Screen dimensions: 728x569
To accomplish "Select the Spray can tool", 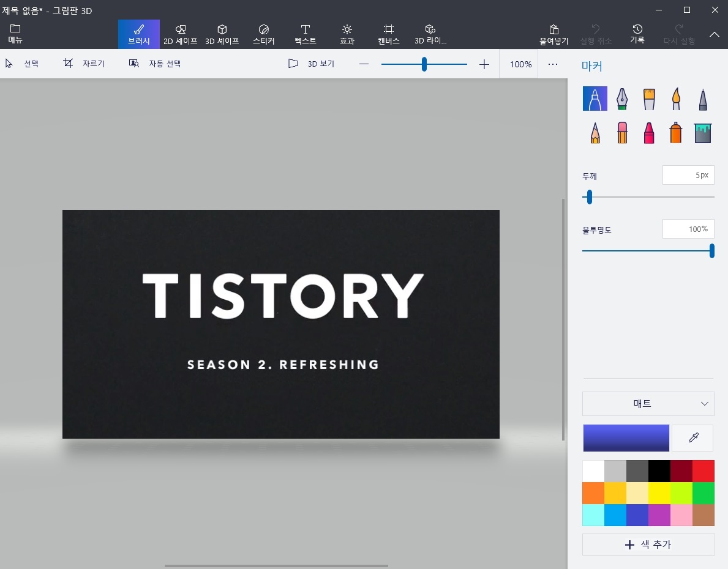I will pyautogui.click(x=676, y=133).
